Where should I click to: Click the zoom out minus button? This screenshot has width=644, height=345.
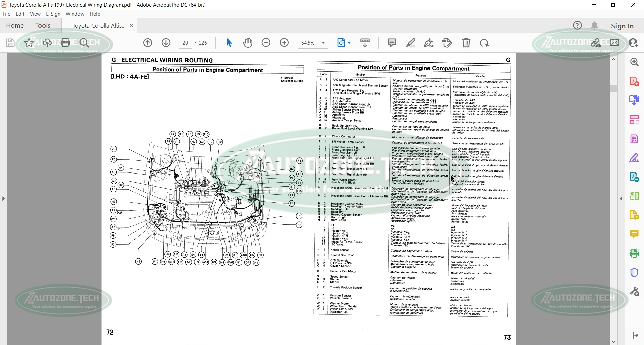(266, 43)
